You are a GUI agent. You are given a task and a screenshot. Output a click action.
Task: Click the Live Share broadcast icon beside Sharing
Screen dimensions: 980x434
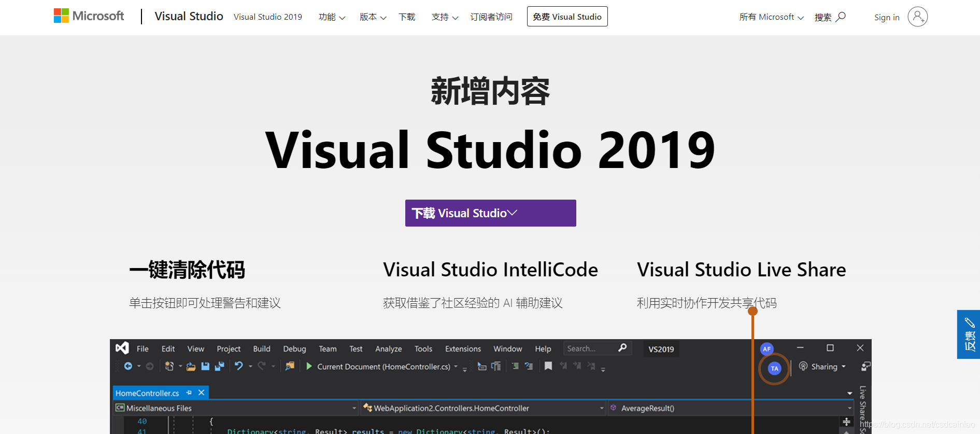pyautogui.click(x=803, y=366)
